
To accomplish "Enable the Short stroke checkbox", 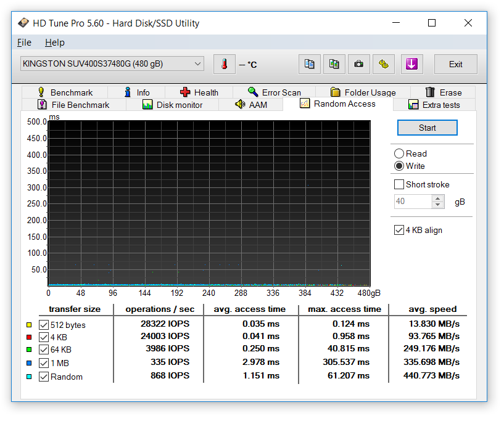I will [399, 184].
